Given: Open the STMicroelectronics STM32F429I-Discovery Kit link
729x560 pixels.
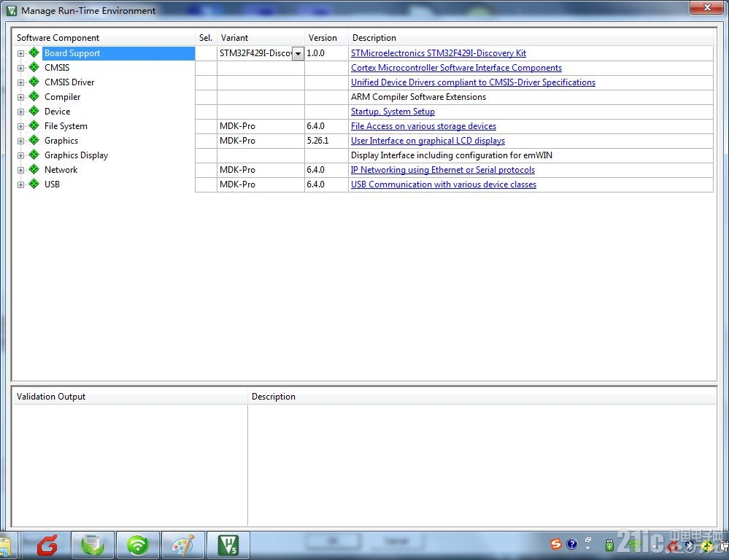Looking at the screenshot, I should 439,53.
